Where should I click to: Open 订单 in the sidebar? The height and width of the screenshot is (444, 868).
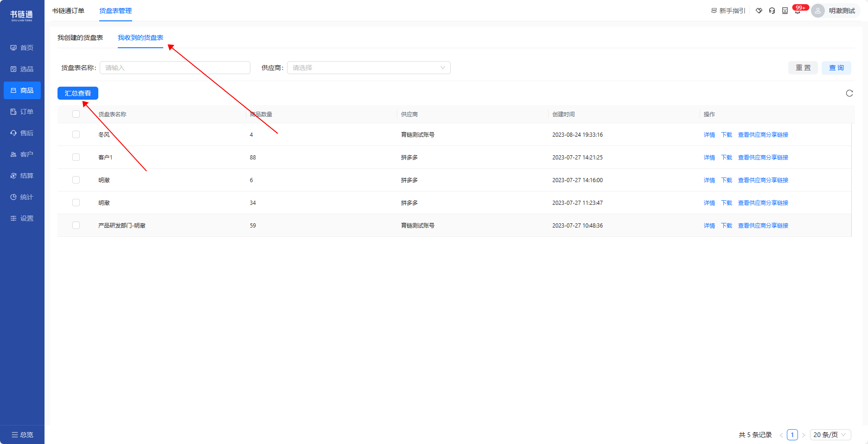(22, 112)
